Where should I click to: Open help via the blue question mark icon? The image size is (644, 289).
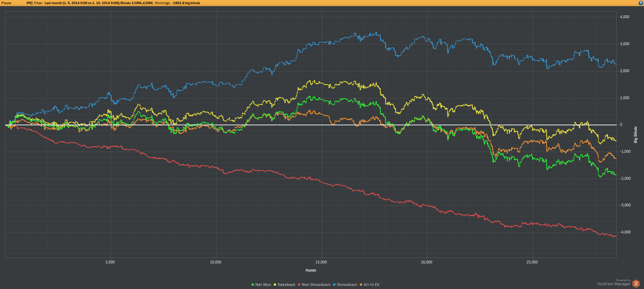[641, 3]
